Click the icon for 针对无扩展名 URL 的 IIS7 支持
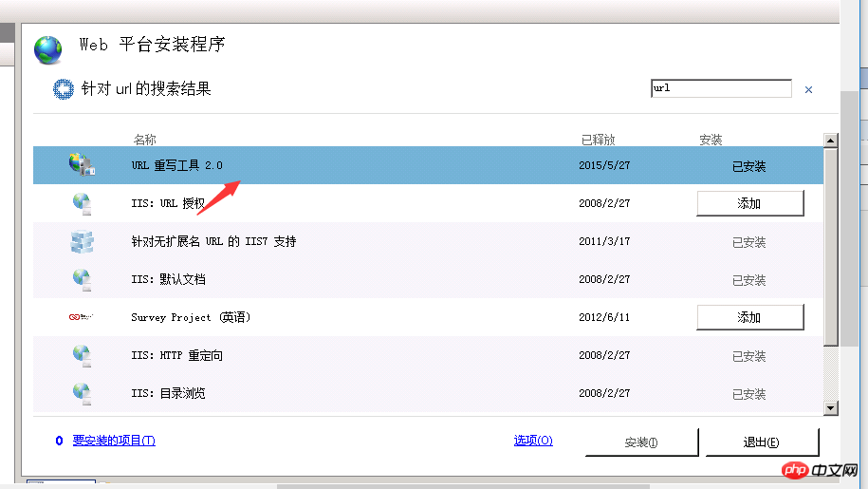Screen dimensions: 868x489 (x=82, y=241)
